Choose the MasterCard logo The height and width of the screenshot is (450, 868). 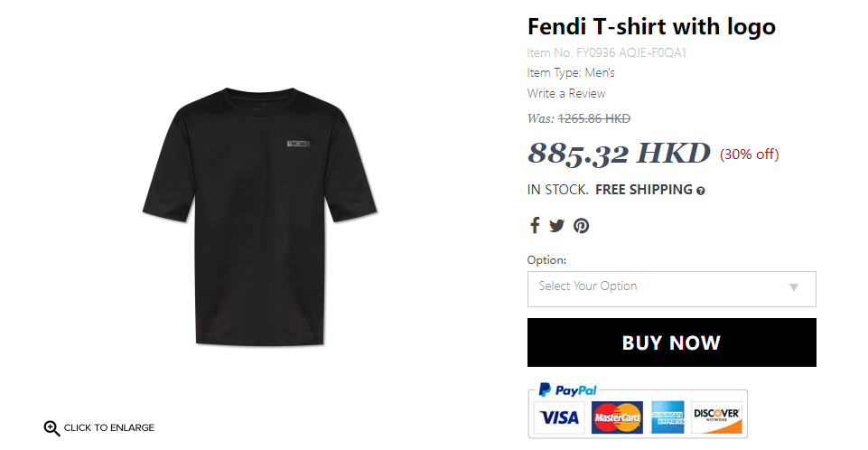[617, 417]
